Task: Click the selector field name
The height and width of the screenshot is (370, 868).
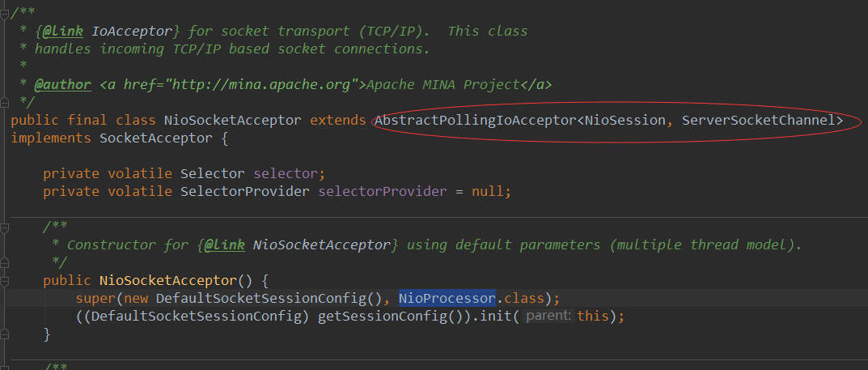Action: (x=286, y=173)
